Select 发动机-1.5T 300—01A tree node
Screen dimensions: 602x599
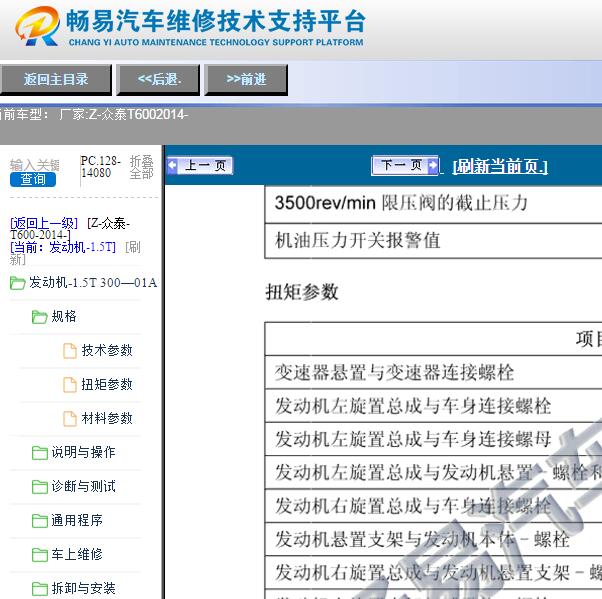tap(93, 283)
